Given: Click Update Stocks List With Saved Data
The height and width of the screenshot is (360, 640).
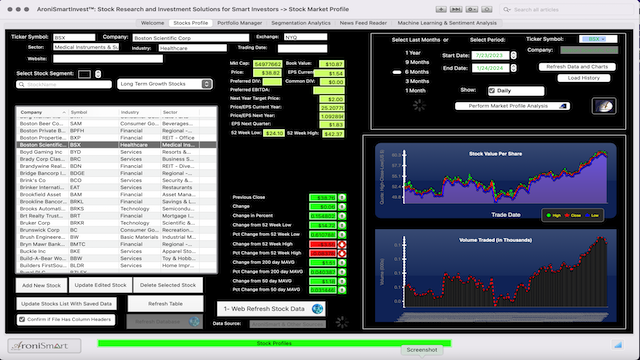Looking at the screenshot, I should pyautogui.click(x=66, y=304).
